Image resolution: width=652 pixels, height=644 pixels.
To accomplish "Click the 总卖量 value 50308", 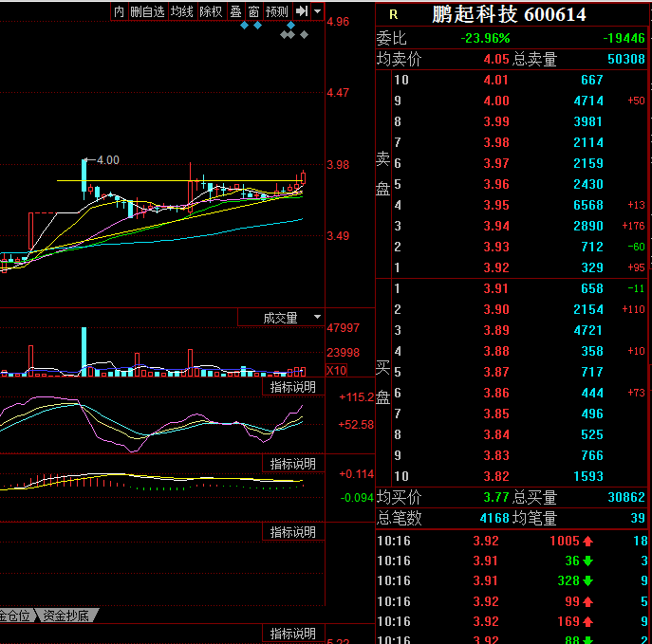I will pos(625,59).
